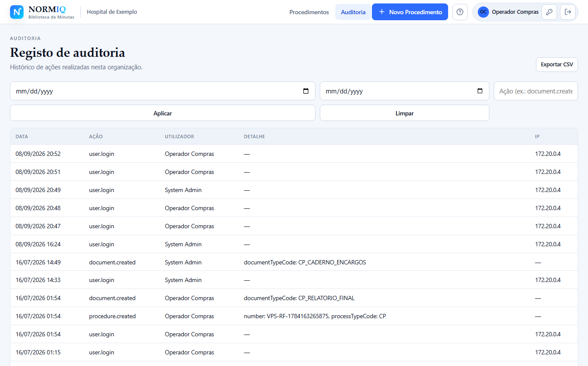588x366 pixels.
Task: Click the Limpar button
Action: coord(405,113)
